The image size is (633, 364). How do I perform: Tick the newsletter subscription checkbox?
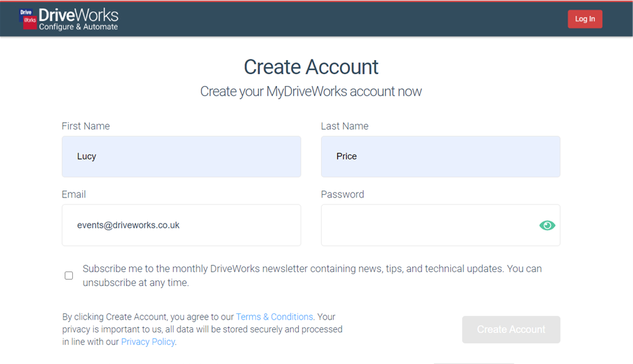[68, 275]
